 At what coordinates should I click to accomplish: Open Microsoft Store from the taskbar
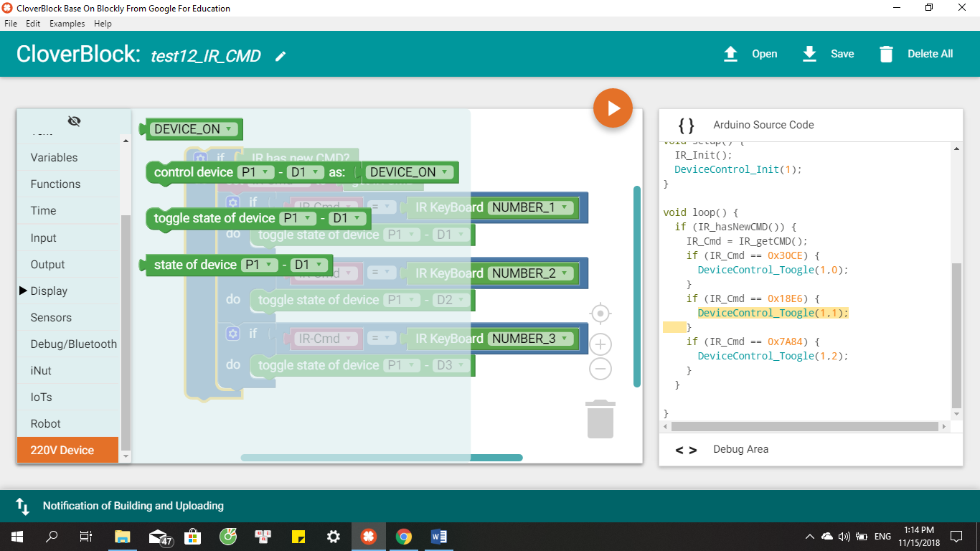[x=193, y=537]
